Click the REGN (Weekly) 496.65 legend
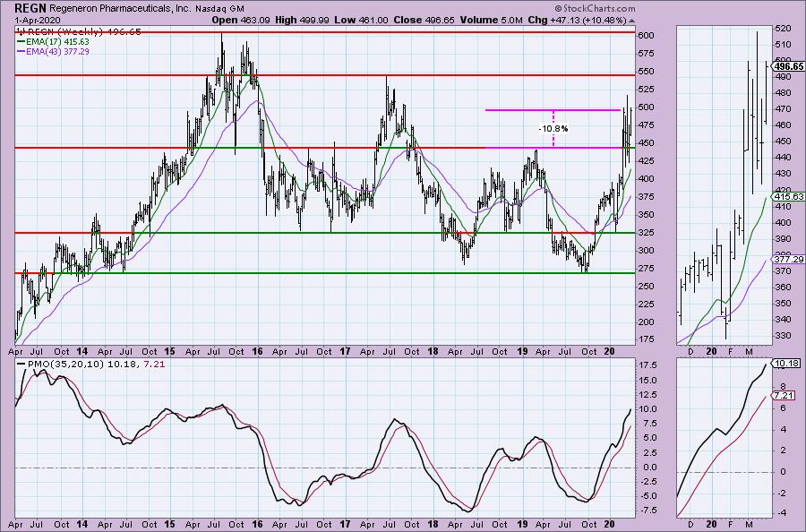The image size is (806, 532). [79, 32]
